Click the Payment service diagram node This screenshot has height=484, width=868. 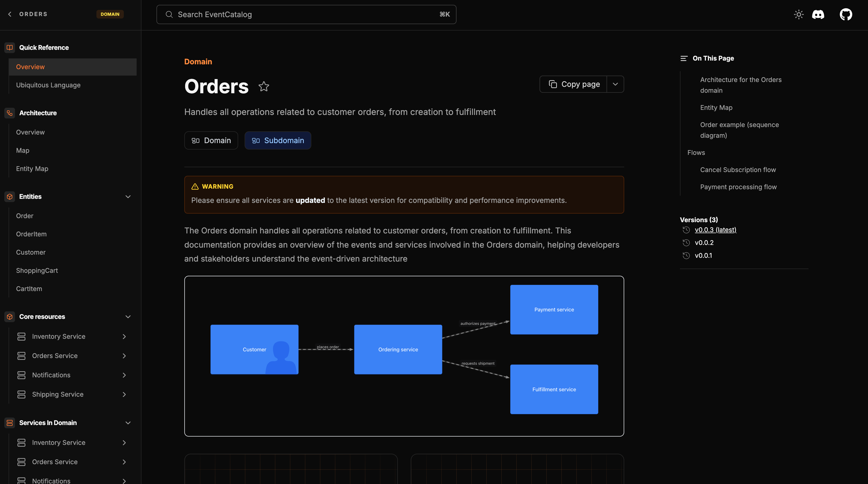tap(554, 310)
